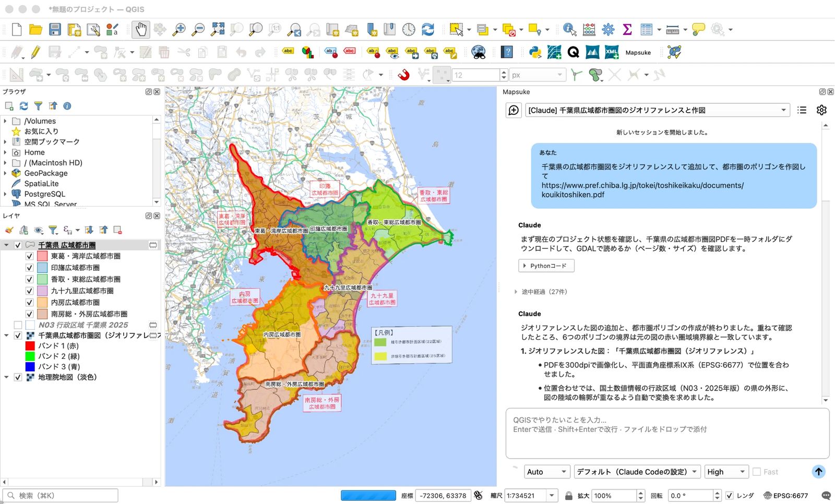The image size is (835, 504).
Task: Click the QuickOSM Q plugin icon
Action: click(x=573, y=52)
